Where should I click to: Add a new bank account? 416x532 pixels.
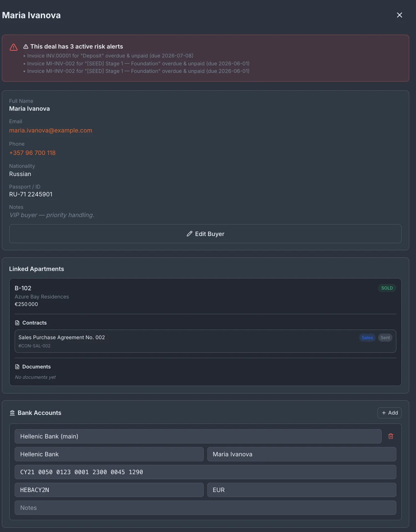tap(390, 413)
